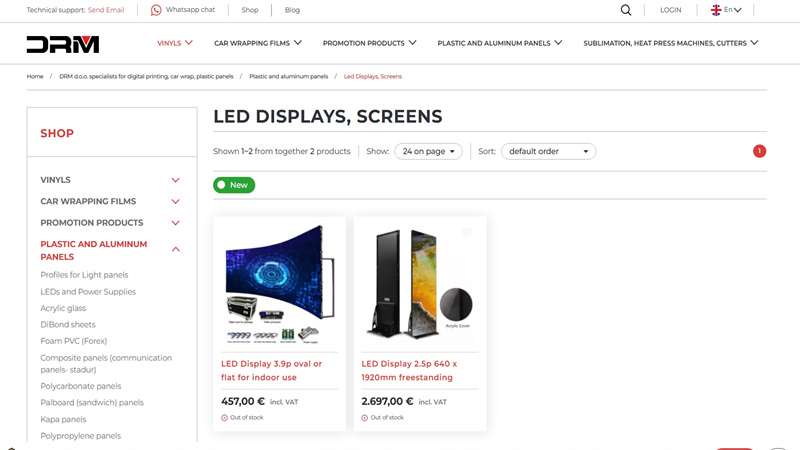This screenshot has width=800, height=450.
Task: Expand Promotion Products sidebar chevron
Action: pos(176,223)
